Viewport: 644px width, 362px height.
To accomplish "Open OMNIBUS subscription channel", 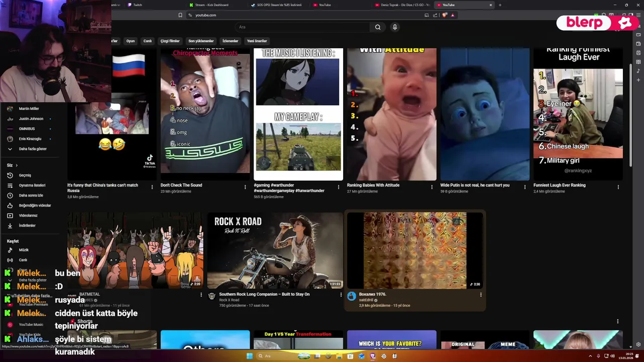I will point(26,129).
